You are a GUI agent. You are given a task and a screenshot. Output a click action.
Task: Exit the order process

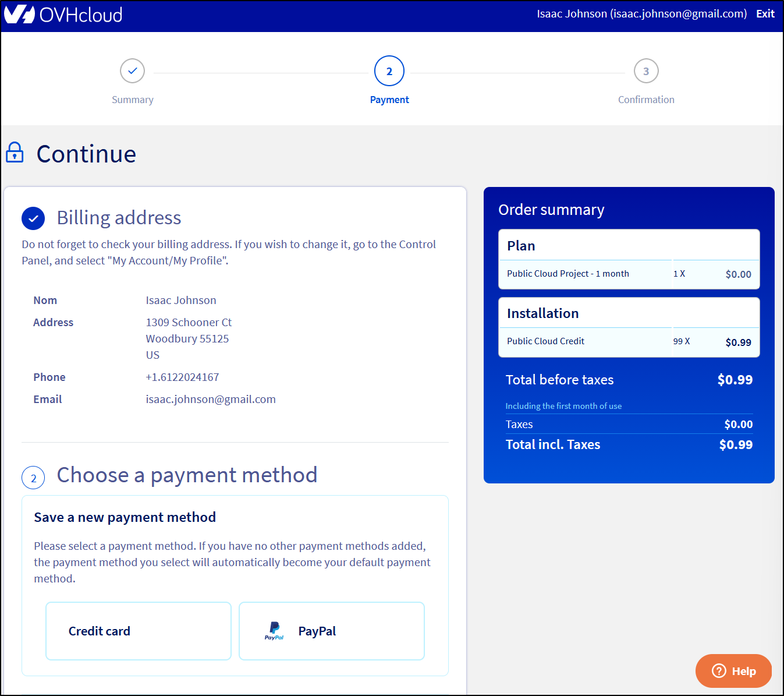pyautogui.click(x=765, y=14)
